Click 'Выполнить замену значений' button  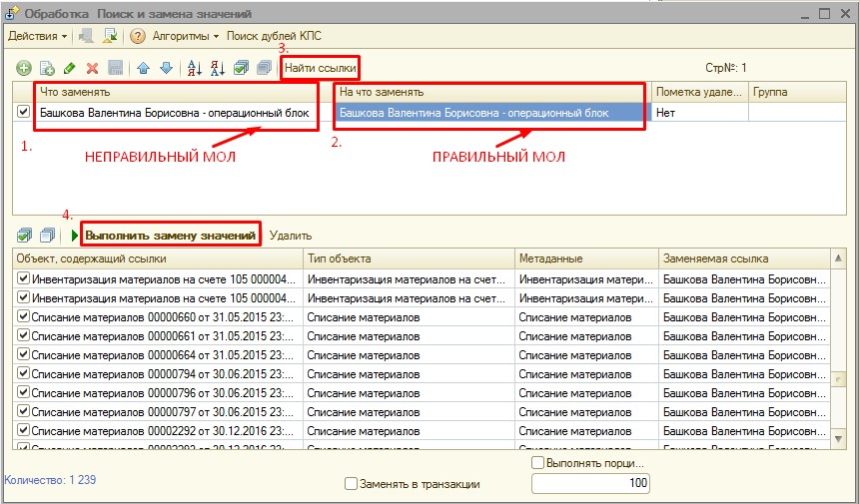171,236
